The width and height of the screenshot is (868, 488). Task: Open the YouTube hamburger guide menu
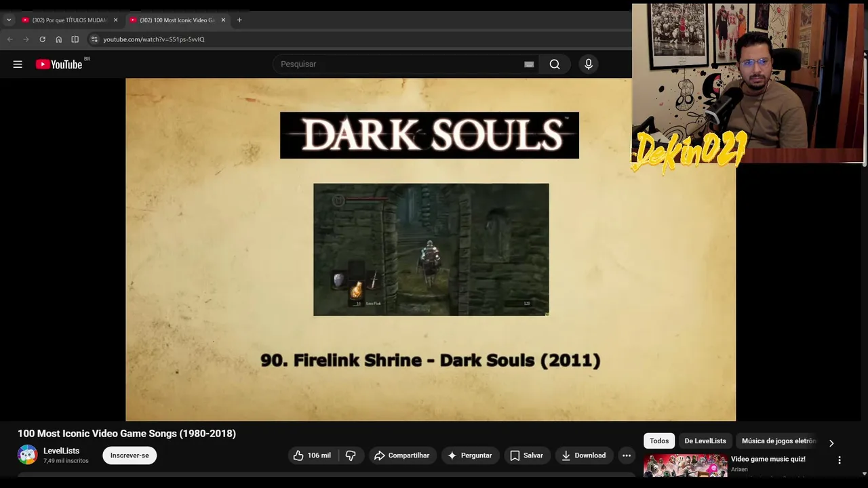[18, 64]
